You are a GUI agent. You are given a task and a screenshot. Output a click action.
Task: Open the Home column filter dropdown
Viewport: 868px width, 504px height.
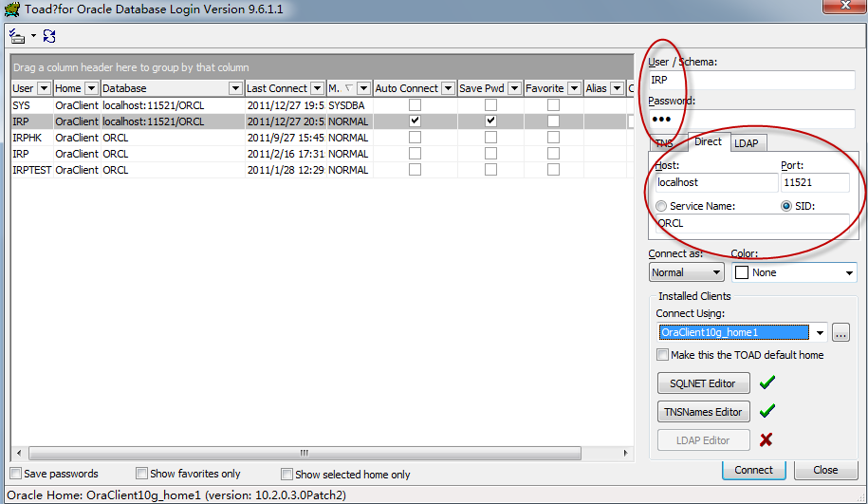(x=91, y=88)
